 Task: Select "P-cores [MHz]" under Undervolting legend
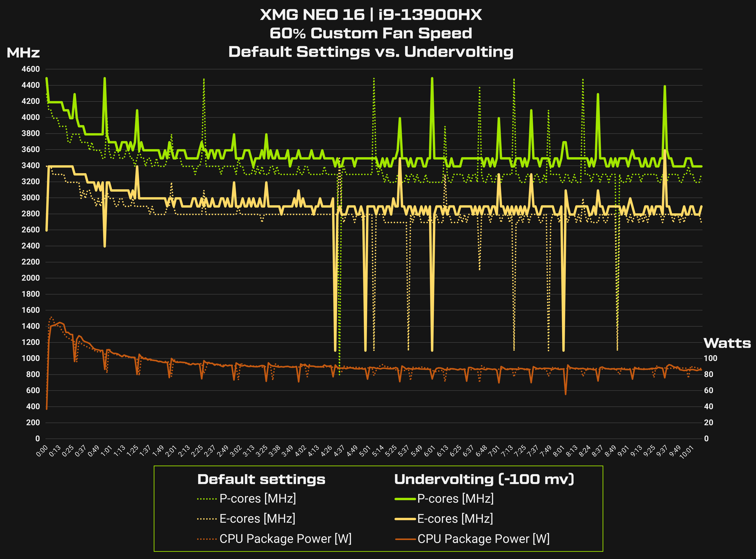click(x=455, y=498)
